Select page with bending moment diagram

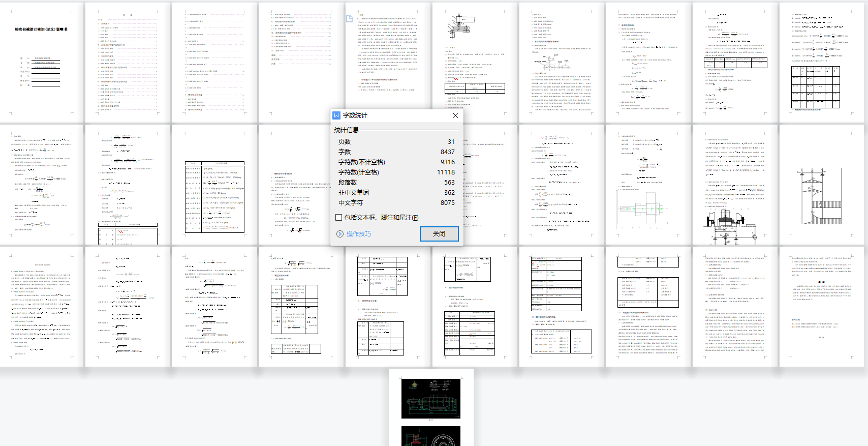pos(822,184)
